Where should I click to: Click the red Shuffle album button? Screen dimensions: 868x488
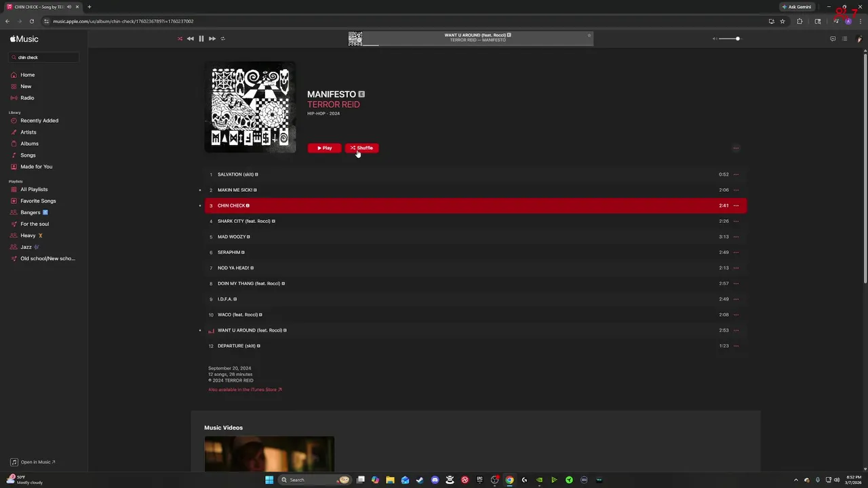point(362,148)
